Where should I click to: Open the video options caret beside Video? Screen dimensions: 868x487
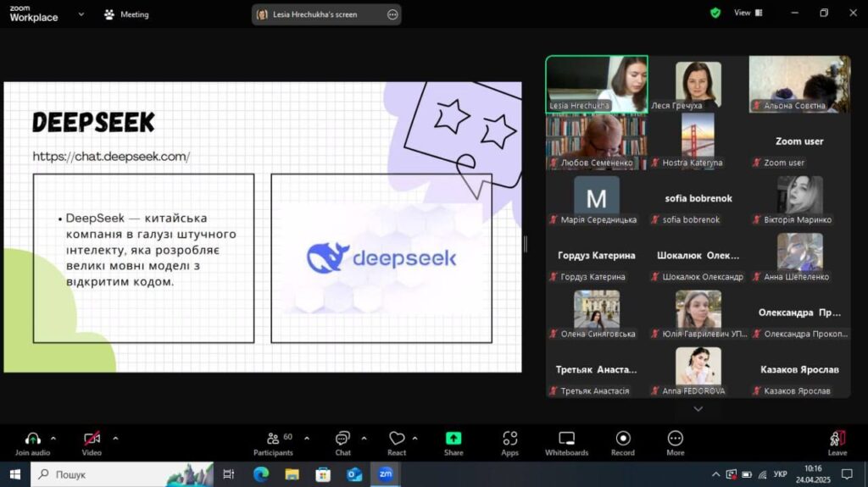[x=115, y=439]
